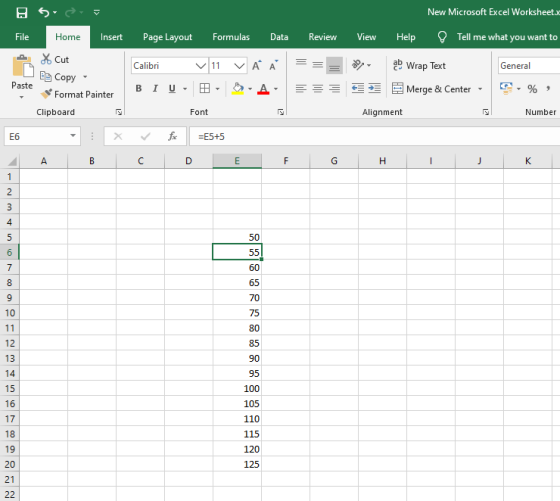The height and width of the screenshot is (501, 560).
Task: Apply yellow fill color bucket
Action: pyautogui.click(x=238, y=89)
